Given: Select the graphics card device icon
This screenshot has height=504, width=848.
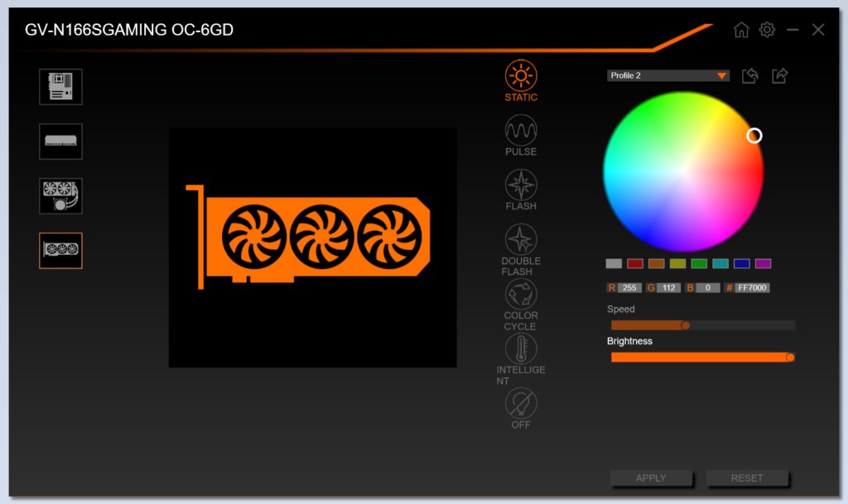Looking at the screenshot, I should tap(60, 250).
